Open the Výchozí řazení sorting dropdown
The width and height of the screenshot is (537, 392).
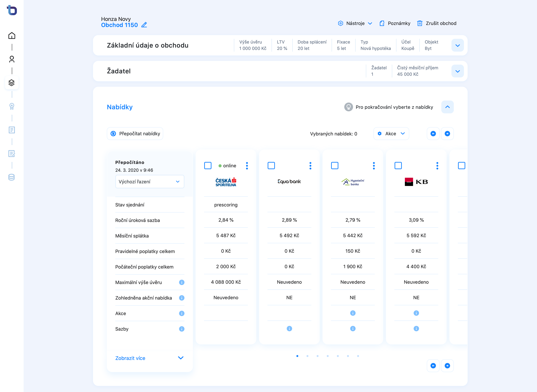tap(150, 182)
